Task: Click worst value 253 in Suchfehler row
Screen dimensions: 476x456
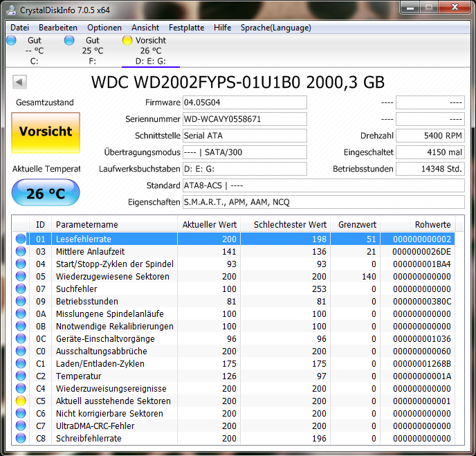Action: coord(319,289)
